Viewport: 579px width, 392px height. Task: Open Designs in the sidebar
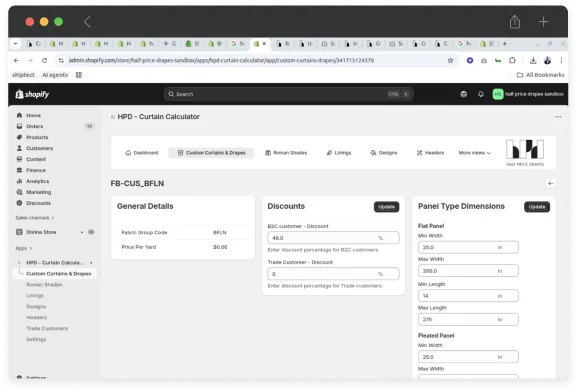[36, 306]
